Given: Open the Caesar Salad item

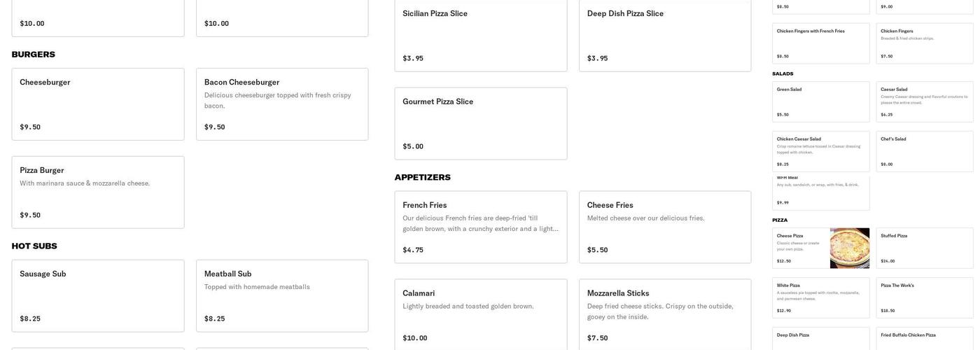Looking at the screenshot, I should coord(924,101).
